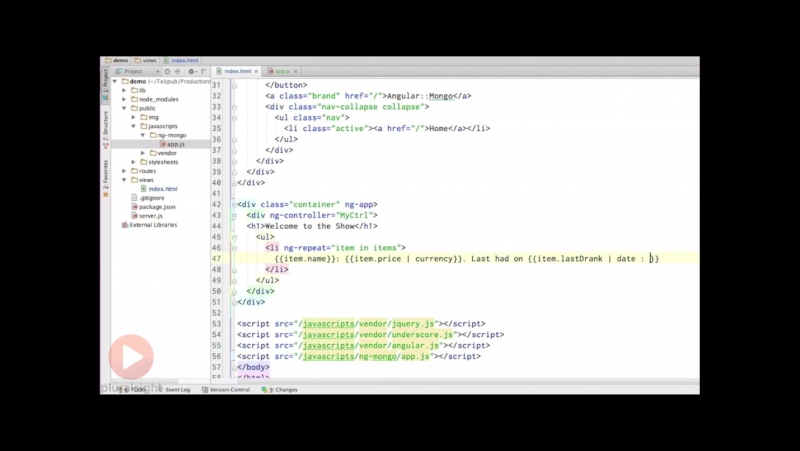Fold the container div at line 42

(x=234, y=205)
